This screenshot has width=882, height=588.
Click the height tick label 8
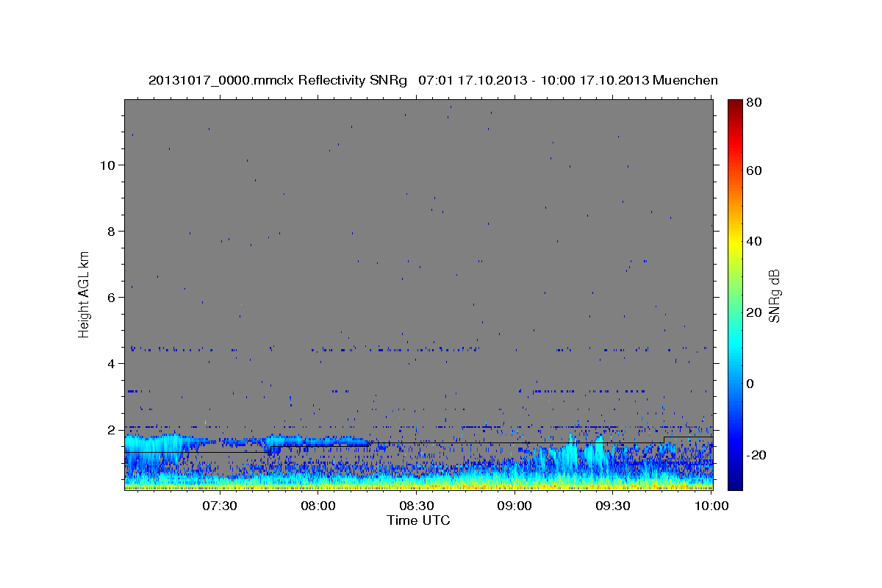tap(112, 231)
